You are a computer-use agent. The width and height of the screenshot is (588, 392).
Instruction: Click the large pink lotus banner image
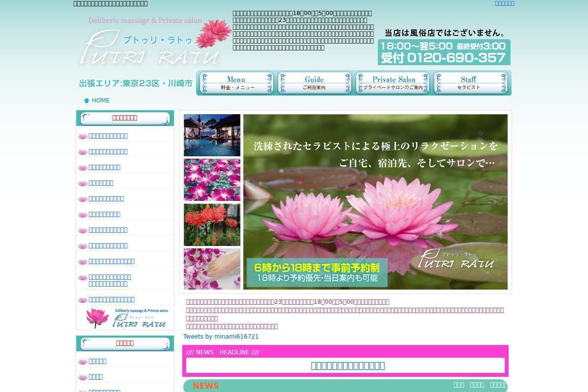(x=375, y=202)
